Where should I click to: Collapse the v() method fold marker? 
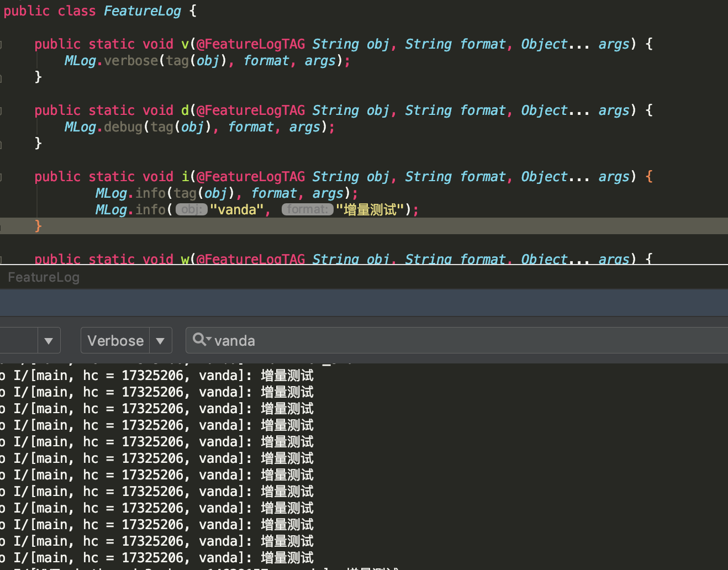pos(1,44)
